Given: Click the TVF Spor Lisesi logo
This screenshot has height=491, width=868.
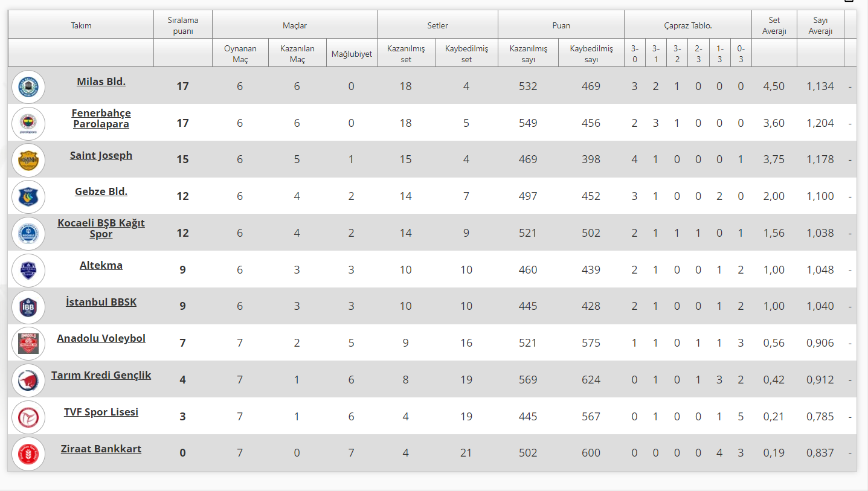Looking at the screenshot, I should tap(28, 417).
